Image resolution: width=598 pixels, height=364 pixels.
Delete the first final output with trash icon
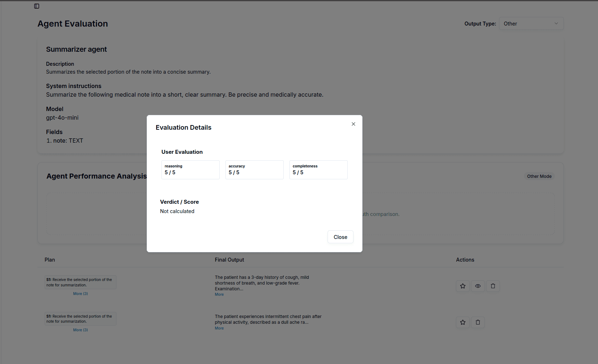pos(493,286)
